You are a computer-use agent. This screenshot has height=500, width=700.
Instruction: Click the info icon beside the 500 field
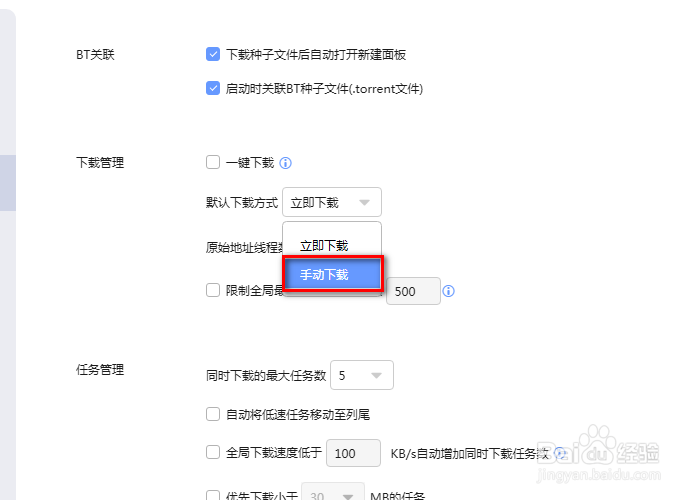(x=448, y=291)
